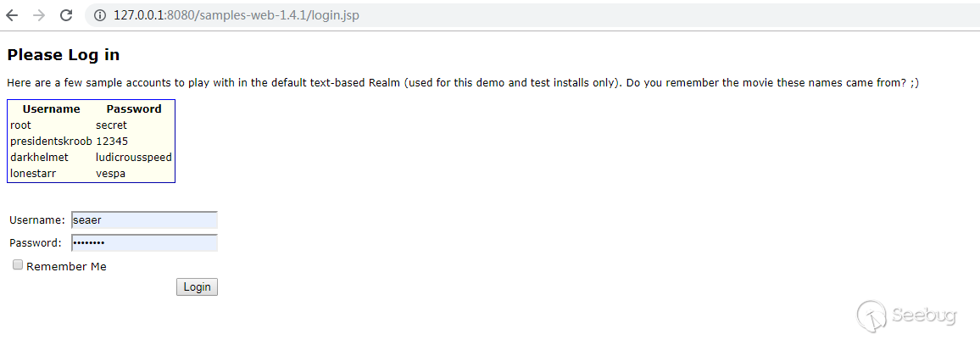Click the 'Please Log in' heading
Screen dimensions: 980x339
pos(63,55)
